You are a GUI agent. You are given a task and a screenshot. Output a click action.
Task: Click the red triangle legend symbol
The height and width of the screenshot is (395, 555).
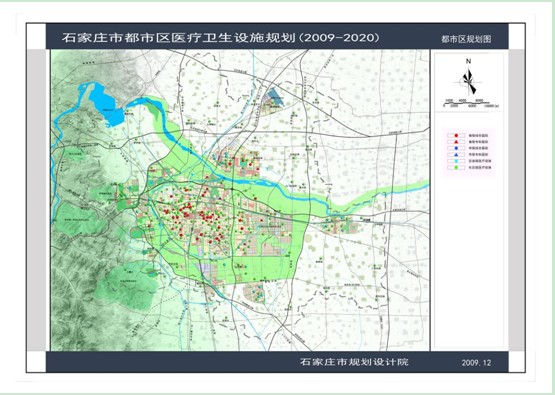[457, 142]
